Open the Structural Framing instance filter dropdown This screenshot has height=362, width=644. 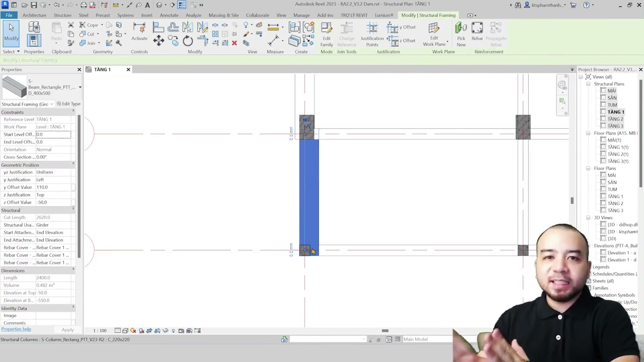pos(51,104)
